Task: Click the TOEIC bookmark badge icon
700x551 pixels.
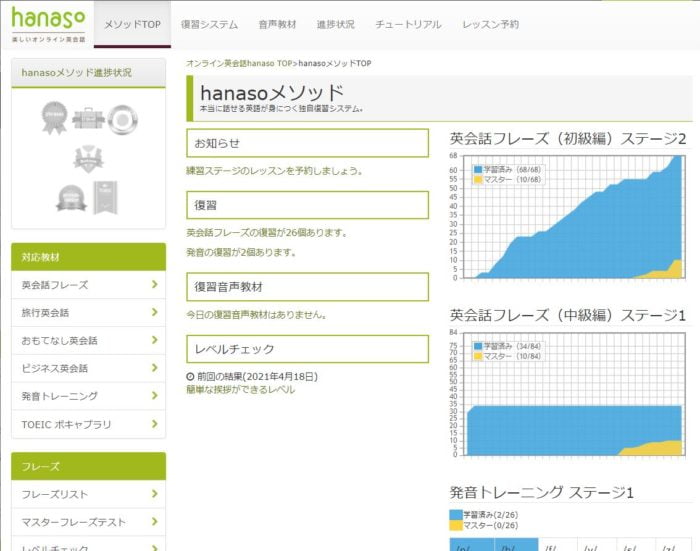Action: coord(105,198)
